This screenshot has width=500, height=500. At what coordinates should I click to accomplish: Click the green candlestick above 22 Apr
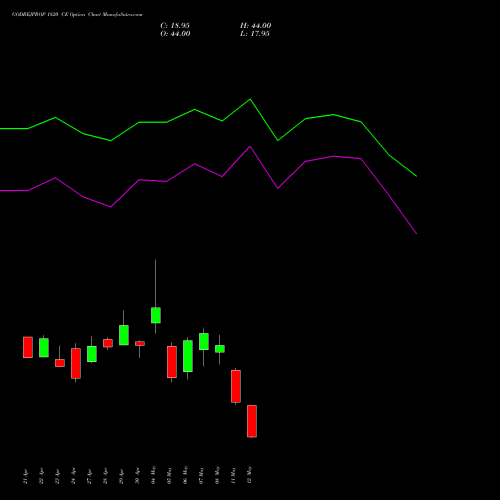click(44, 348)
